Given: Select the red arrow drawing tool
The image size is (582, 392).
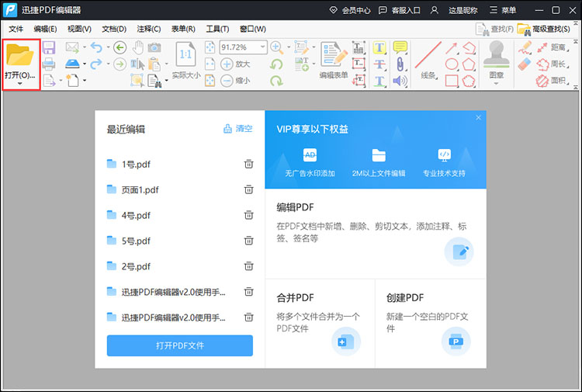Looking at the screenshot, I should tap(451, 48).
